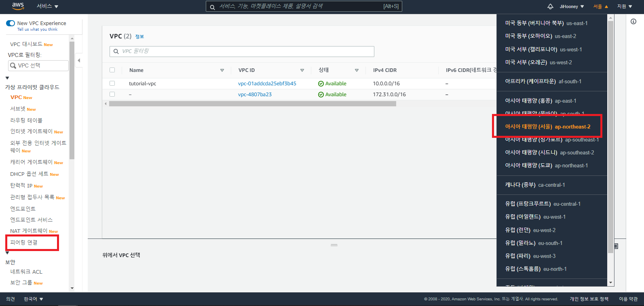Open 의견 feedback in footer
This screenshot has width=644, height=306.
click(11, 299)
